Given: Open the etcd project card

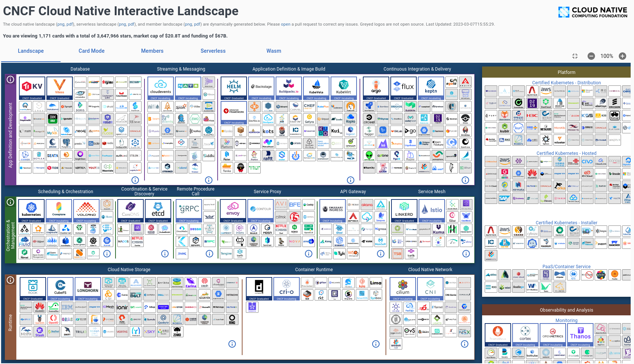Looking at the screenshot, I should click(158, 211).
